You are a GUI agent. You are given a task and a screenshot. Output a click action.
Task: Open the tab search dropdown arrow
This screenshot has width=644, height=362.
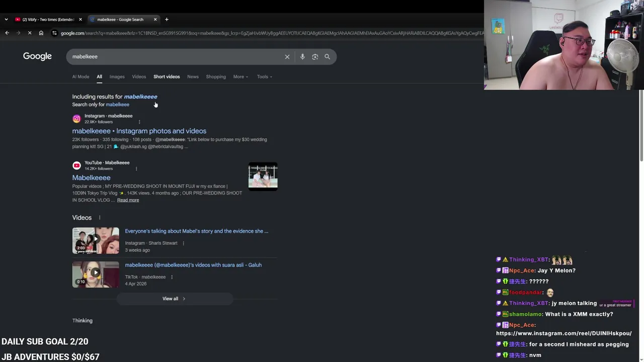click(x=6, y=20)
